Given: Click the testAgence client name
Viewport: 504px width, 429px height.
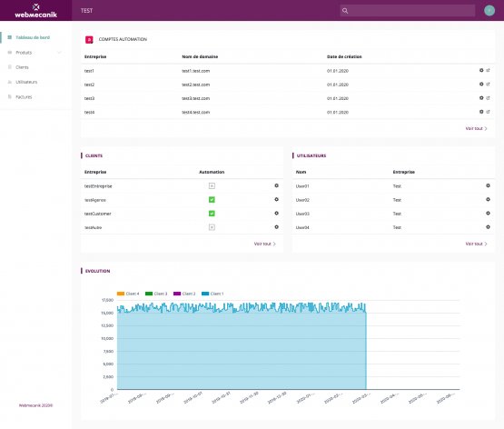Looking at the screenshot, I should coord(95,200).
